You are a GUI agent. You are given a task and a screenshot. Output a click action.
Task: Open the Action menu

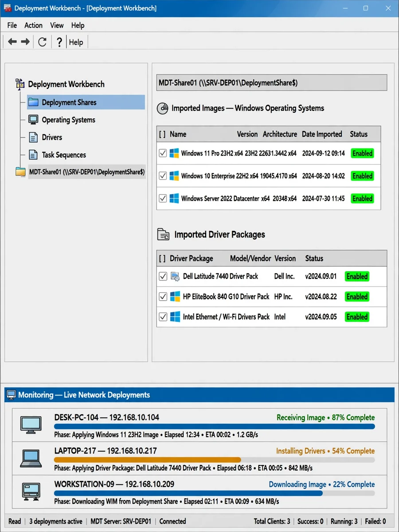[33, 25]
